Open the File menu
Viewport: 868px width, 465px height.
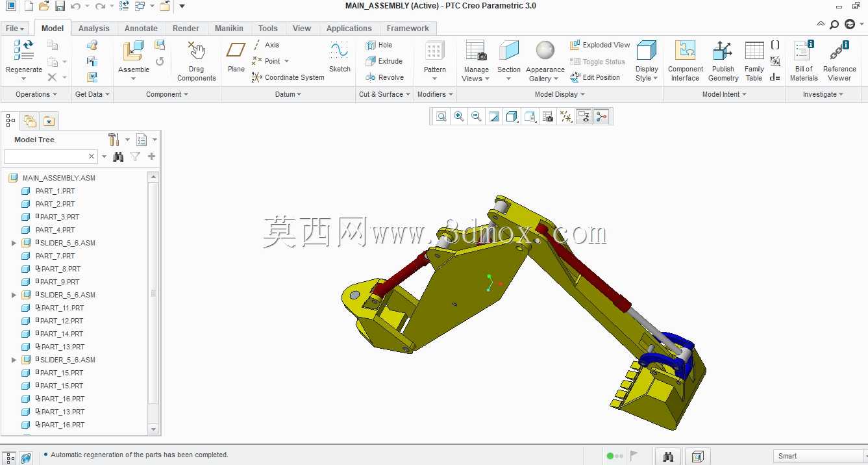click(15, 29)
